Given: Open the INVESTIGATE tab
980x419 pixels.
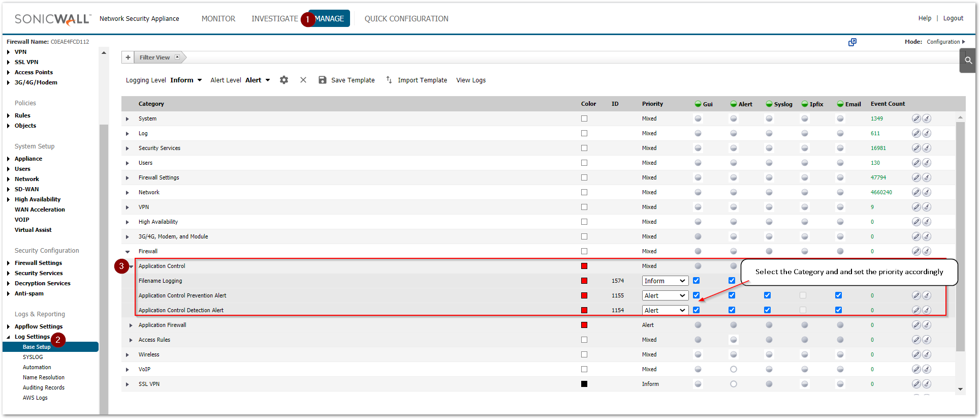Looking at the screenshot, I should click(x=275, y=19).
